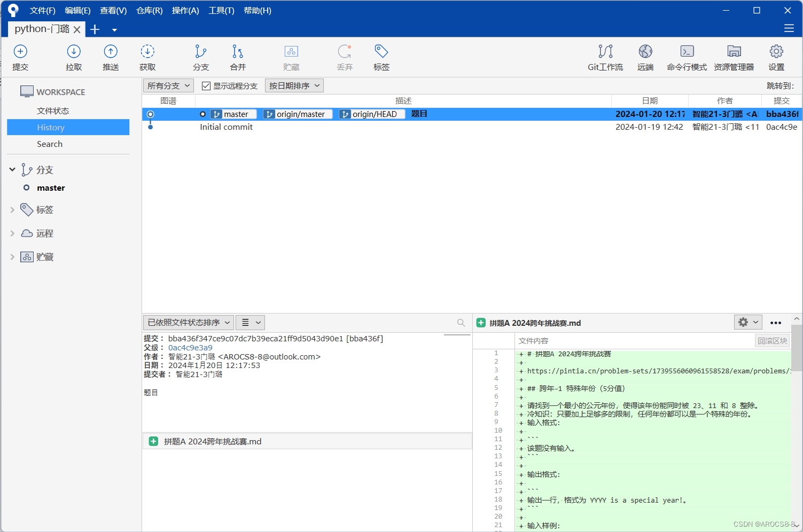Launch 命令行模式 terminal icon

point(687,57)
